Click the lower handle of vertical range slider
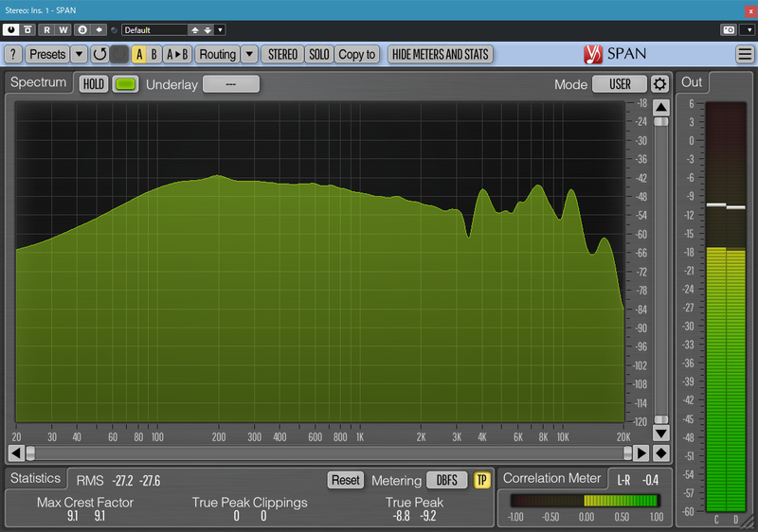This screenshot has height=532, width=758. click(x=660, y=419)
